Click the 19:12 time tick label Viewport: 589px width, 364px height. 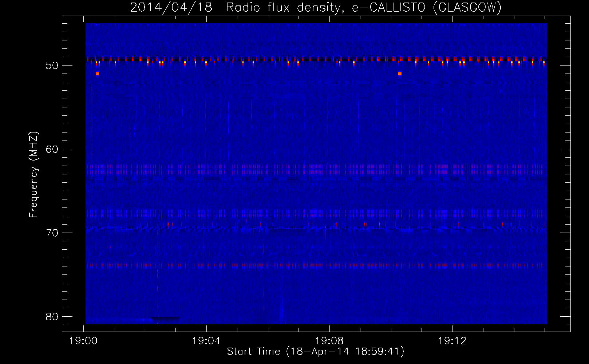(x=452, y=341)
